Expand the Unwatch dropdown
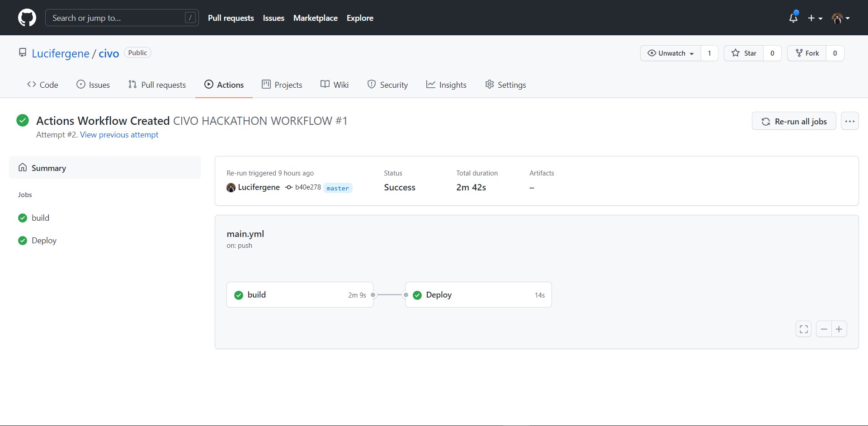Image resolution: width=868 pixels, height=426 pixels. tap(670, 53)
